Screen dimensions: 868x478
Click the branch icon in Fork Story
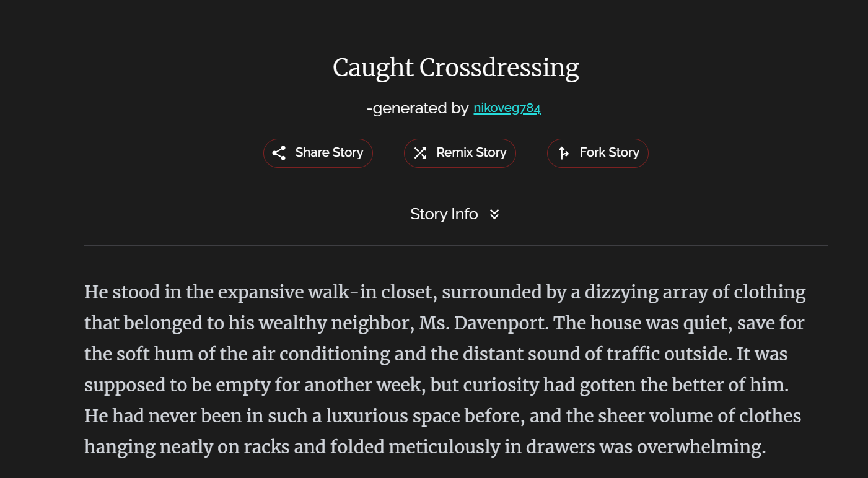click(x=564, y=153)
